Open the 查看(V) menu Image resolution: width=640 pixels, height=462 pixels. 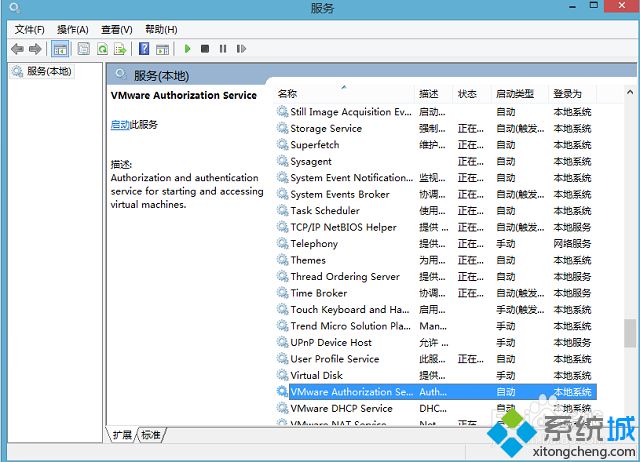click(x=117, y=30)
